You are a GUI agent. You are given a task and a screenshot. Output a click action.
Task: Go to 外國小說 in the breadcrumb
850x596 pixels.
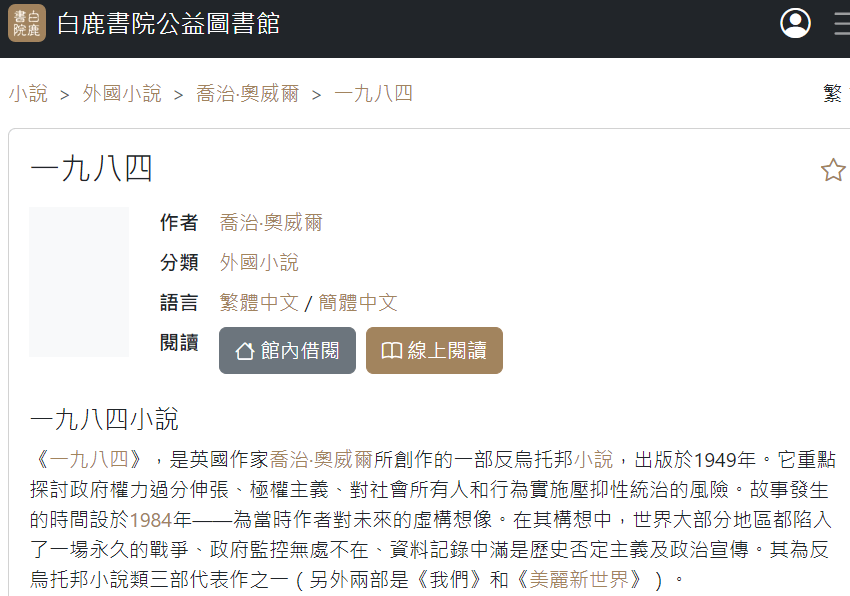(122, 94)
